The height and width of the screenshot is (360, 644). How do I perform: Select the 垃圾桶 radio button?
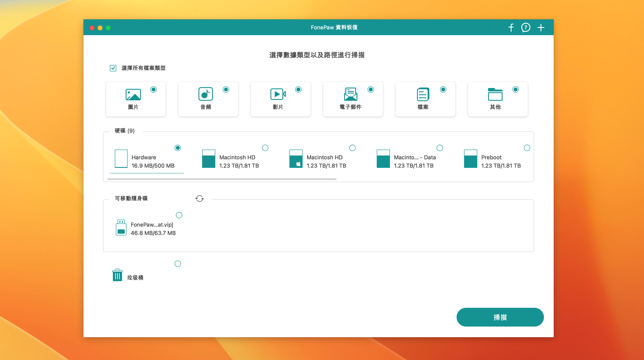click(x=178, y=264)
